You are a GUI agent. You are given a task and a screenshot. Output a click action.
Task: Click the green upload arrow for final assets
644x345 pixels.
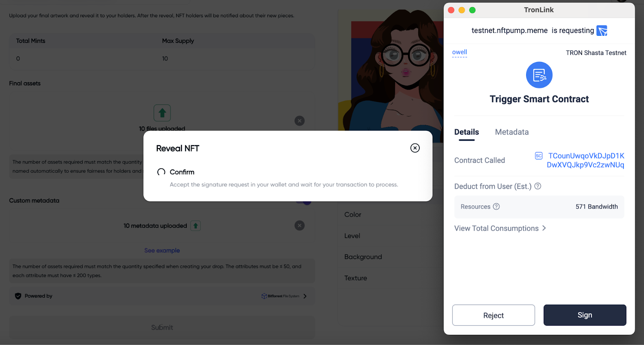point(162,113)
